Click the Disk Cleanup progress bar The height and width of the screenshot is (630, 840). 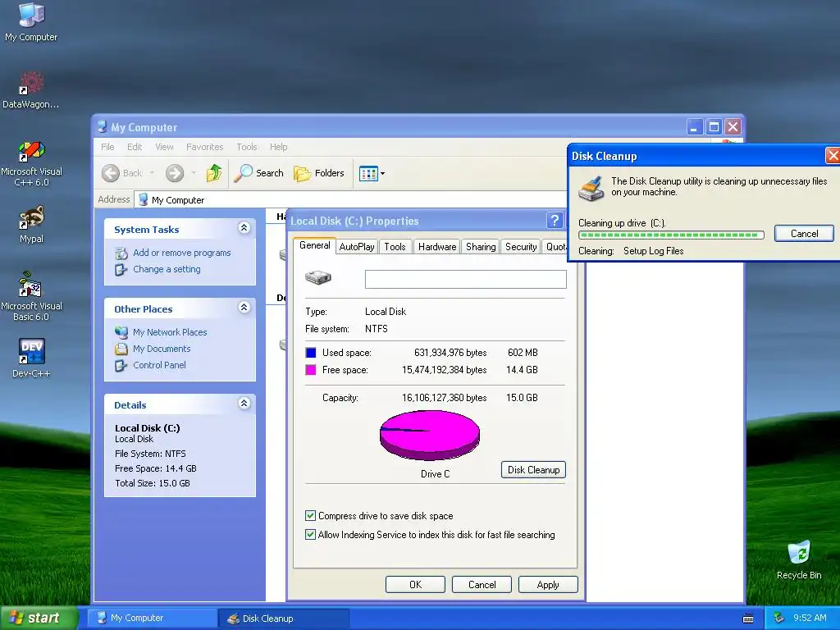pos(671,235)
